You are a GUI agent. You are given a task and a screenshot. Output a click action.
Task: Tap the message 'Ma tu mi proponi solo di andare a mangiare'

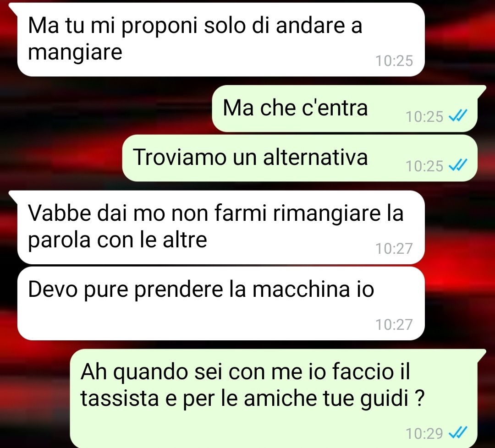tap(221, 39)
